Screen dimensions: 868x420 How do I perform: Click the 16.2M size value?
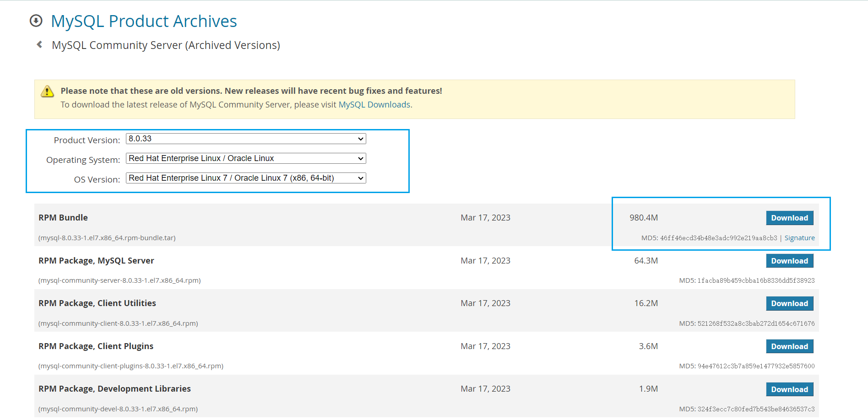[646, 303]
